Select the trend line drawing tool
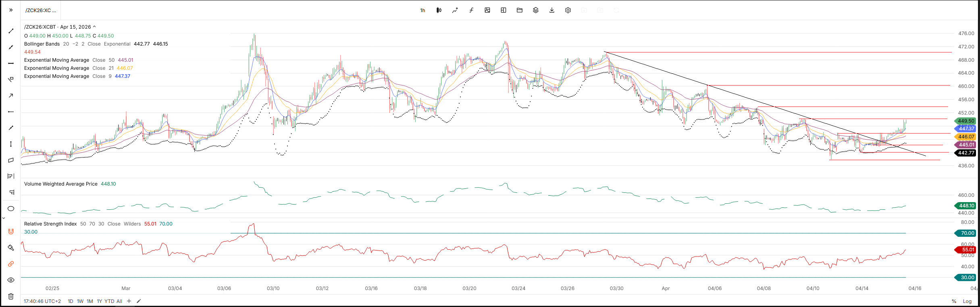980x307 pixels. 11,31
